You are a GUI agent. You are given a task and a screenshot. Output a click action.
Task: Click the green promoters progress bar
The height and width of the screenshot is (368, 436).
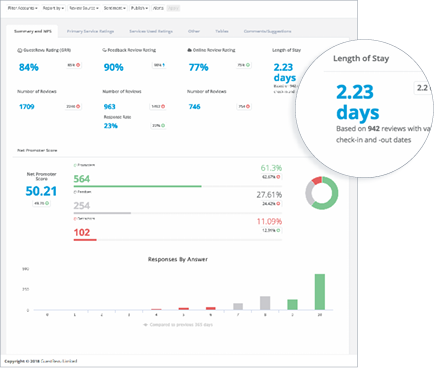click(137, 186)
